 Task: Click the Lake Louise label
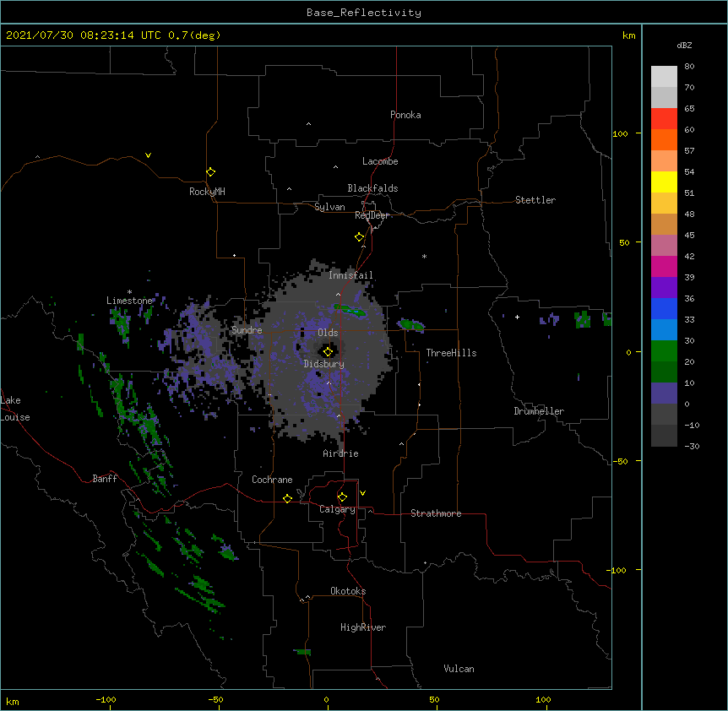tap(15, 409)
